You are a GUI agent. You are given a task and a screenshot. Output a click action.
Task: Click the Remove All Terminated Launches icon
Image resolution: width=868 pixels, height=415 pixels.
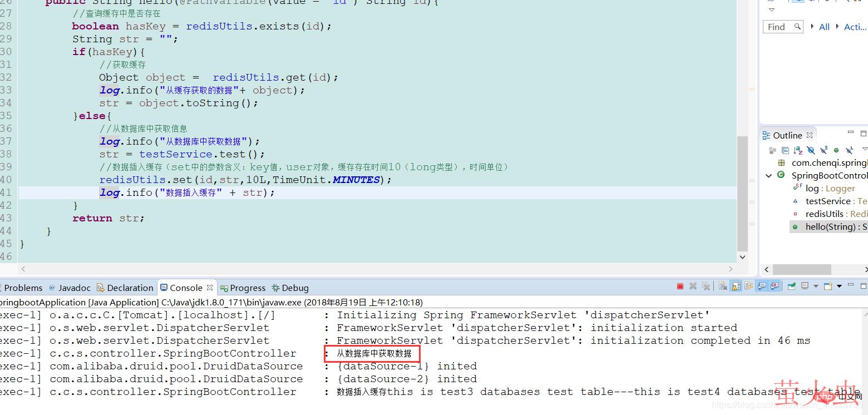706,286
